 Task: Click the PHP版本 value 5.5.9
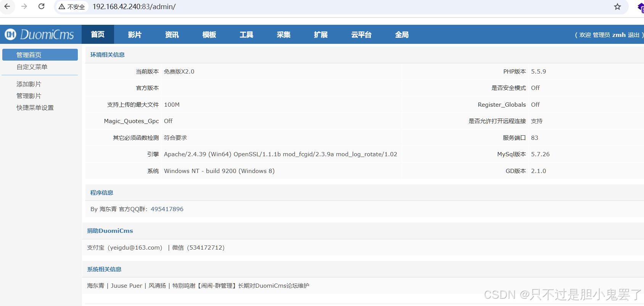(x=539, y=72)
